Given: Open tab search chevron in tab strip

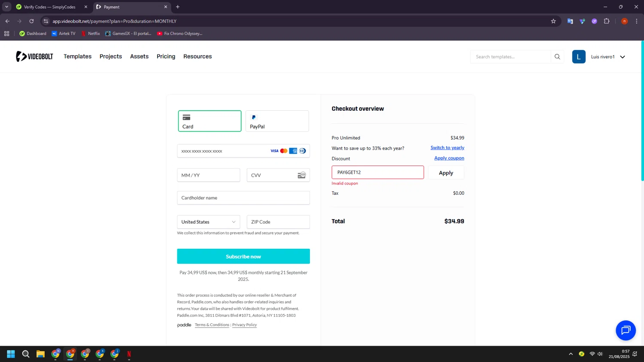Looking at the screenshot, I should tap(6, 7).
